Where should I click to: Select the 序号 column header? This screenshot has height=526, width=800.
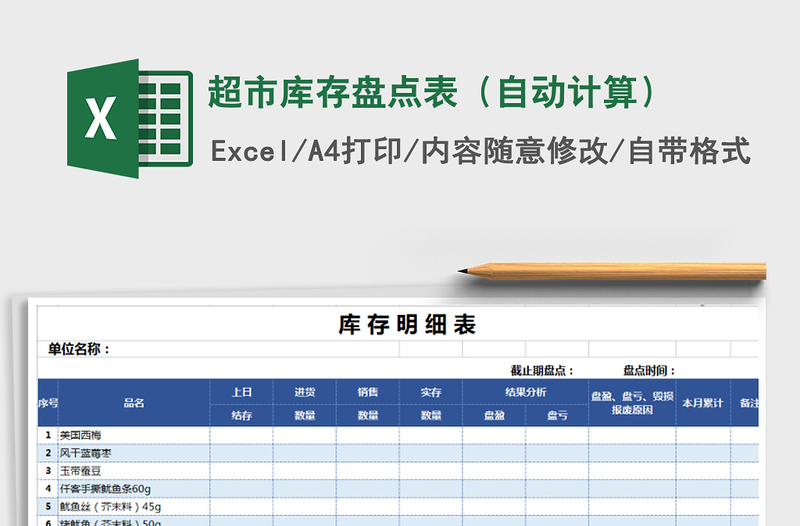pos(48,403)
